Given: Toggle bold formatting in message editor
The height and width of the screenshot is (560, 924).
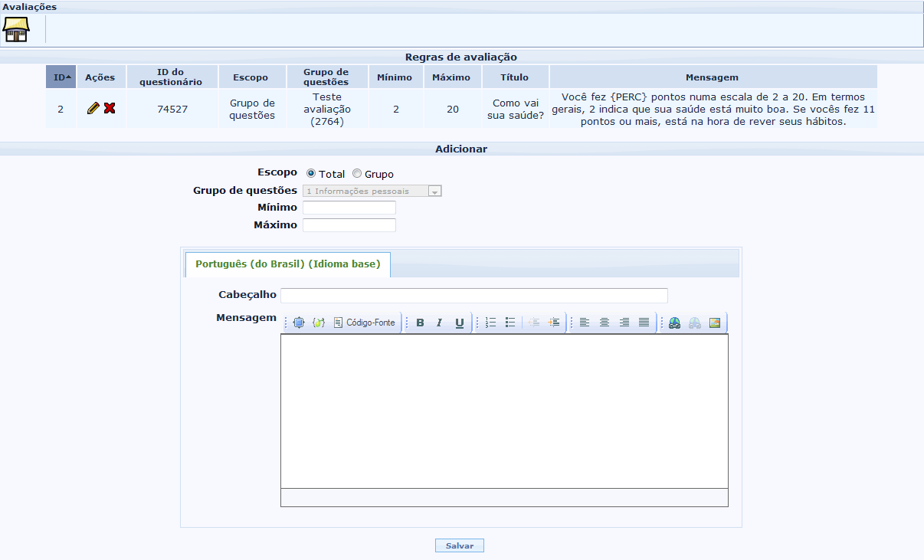Looking at the screenshot, I should 420,323.
